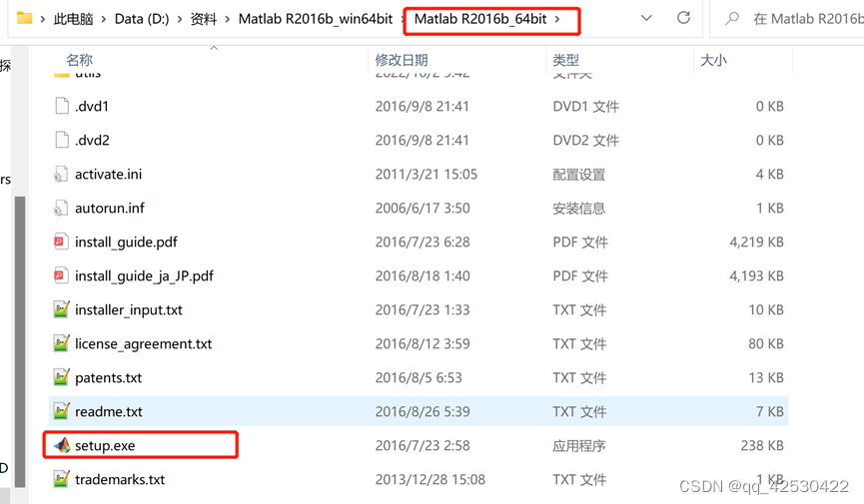Click the installer_input.txt file icon
Image resolution: width=864 pixels, height=504 pixels.
[x=61, y=309]
